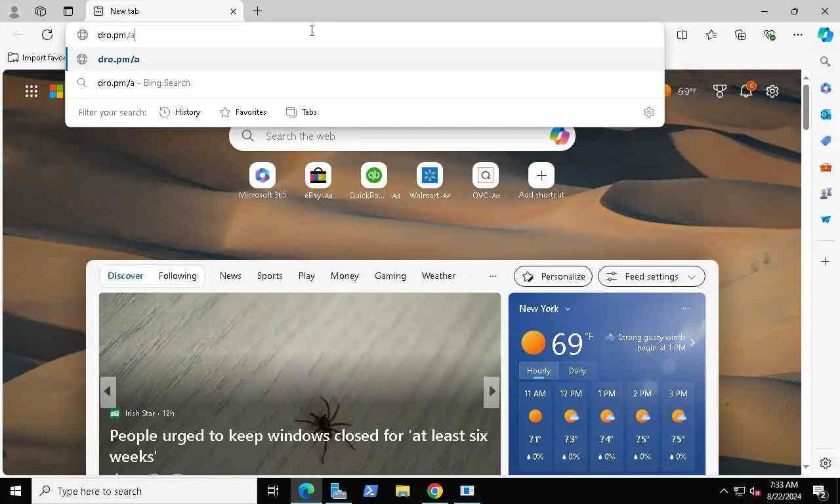Expand Feed settings dropdown

[x=652, y=276]
